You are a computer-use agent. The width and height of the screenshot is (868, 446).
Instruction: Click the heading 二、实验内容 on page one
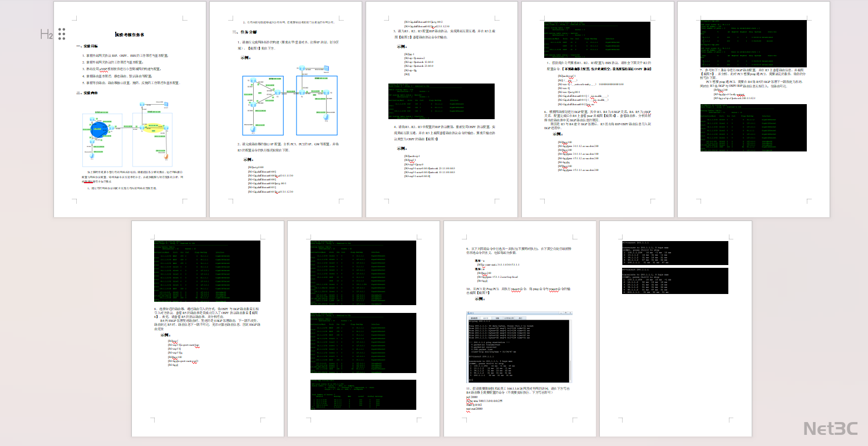[87, 93]
